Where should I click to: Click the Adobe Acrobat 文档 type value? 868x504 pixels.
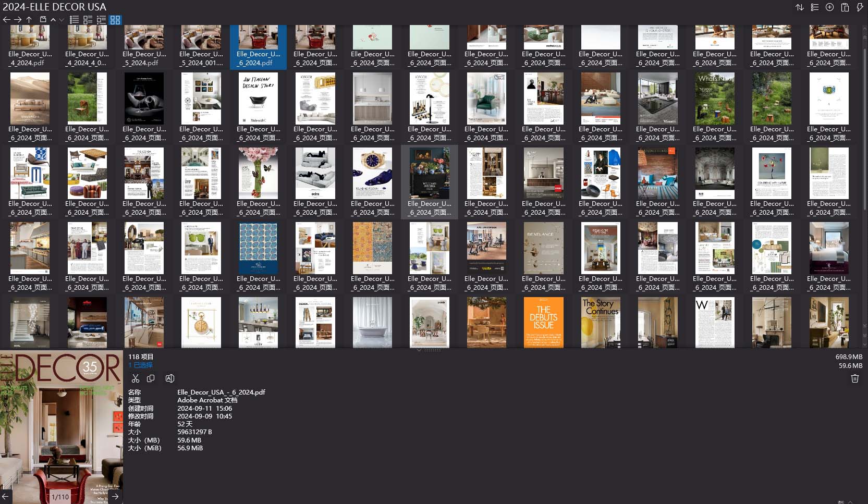coord(207,400)
